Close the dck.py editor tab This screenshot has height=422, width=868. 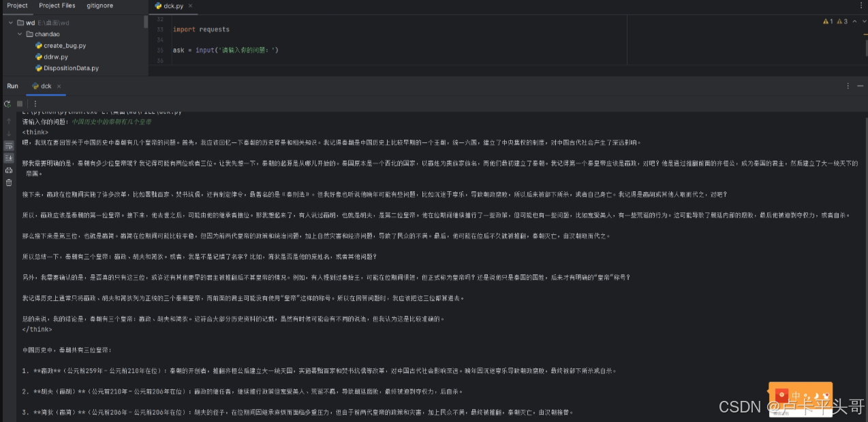coord(190,5)
